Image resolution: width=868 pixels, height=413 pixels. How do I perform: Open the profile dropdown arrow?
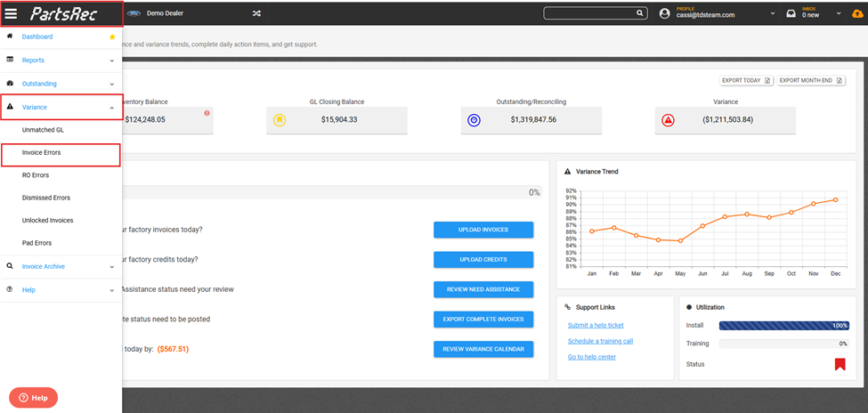tap(773, 14)
